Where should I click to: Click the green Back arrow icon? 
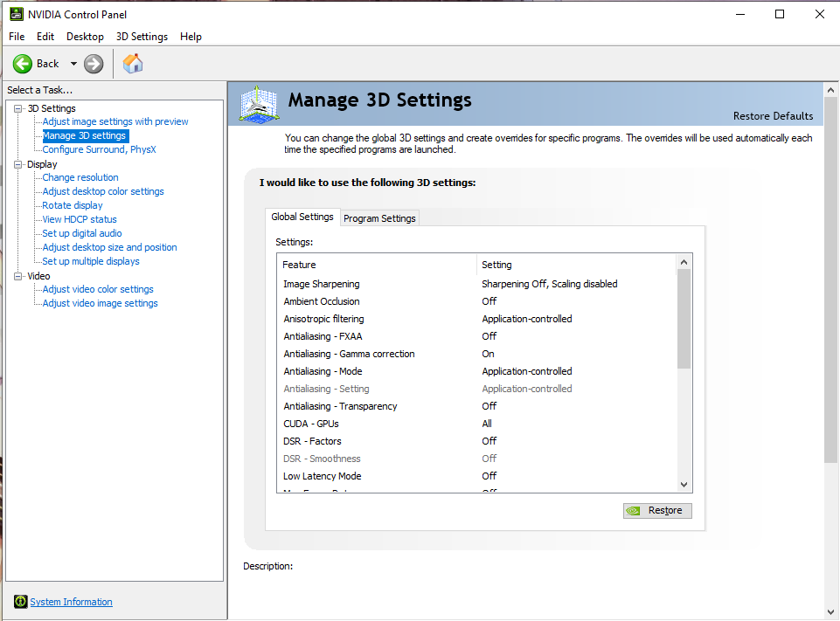(x=23, y=64)
